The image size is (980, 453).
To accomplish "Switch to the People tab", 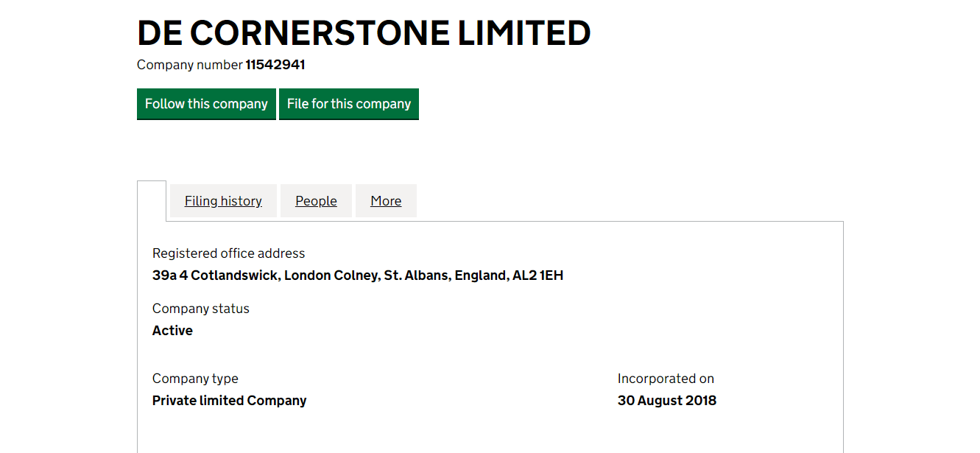I will pyautogui.click(x=316, y=201).
